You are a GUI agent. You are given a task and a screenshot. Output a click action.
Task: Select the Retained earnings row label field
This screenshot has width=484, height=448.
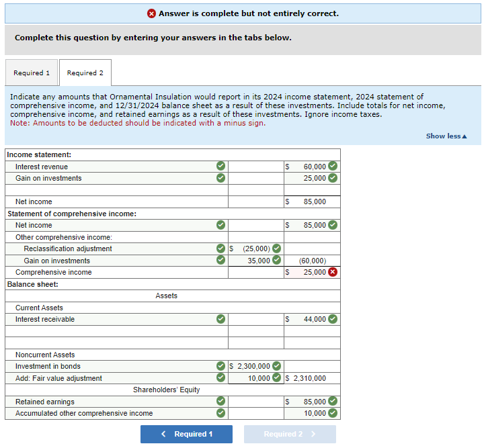point(117,402)
